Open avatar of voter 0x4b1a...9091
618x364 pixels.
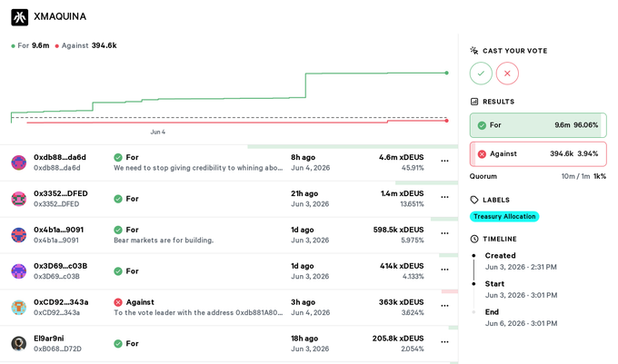tap(18, 235)
